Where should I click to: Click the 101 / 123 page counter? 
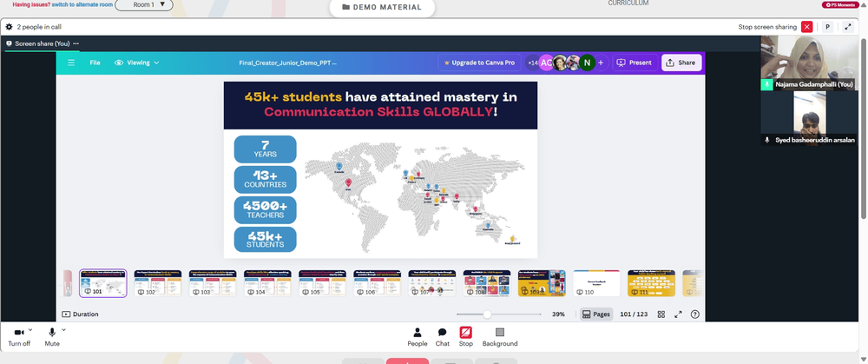tap(634, 314)
